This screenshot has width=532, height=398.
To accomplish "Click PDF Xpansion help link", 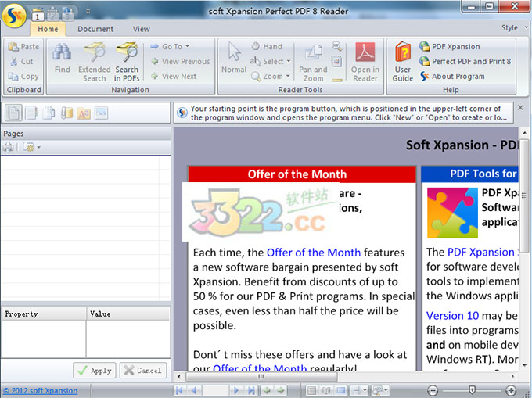I will [x=450, y=46].
